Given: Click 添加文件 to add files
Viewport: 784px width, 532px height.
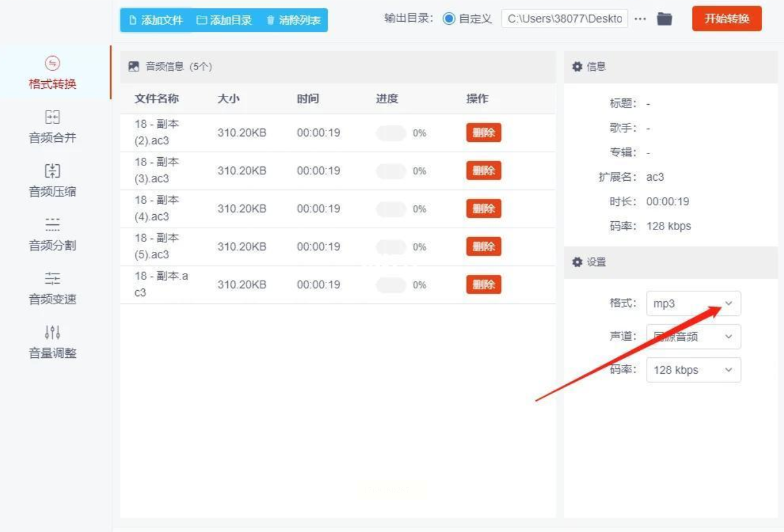Looking at the screenshot, I should pyautogui.click(x=156, y=20).
